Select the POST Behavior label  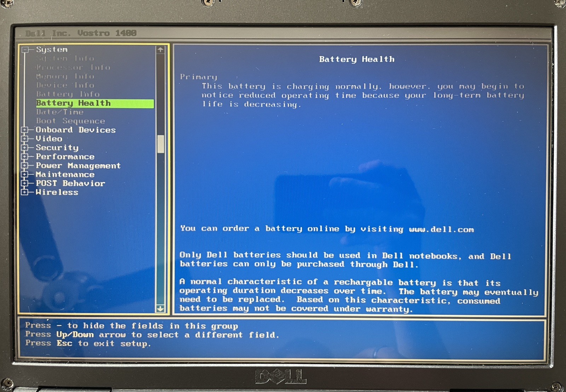click(x=70, y=183)
